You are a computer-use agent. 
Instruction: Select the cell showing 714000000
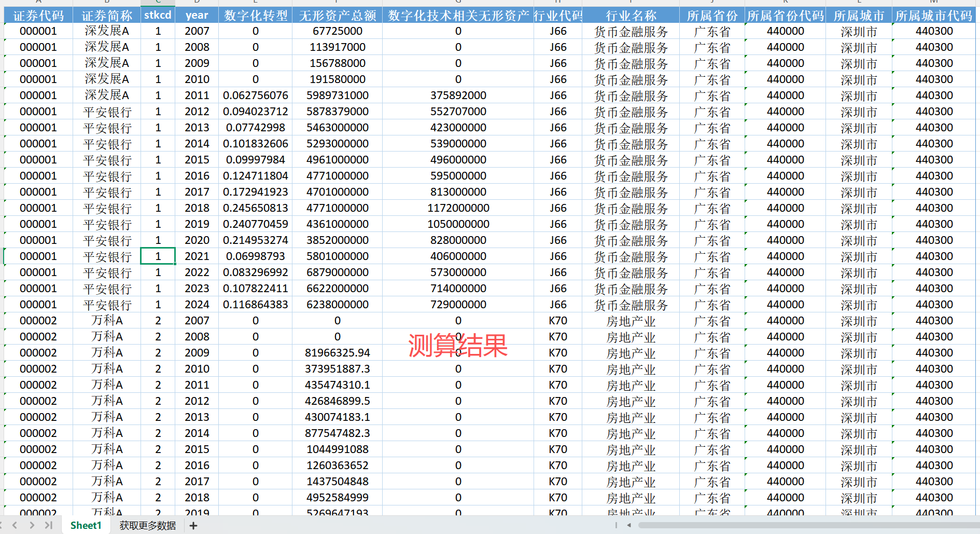tap(458, 289)
